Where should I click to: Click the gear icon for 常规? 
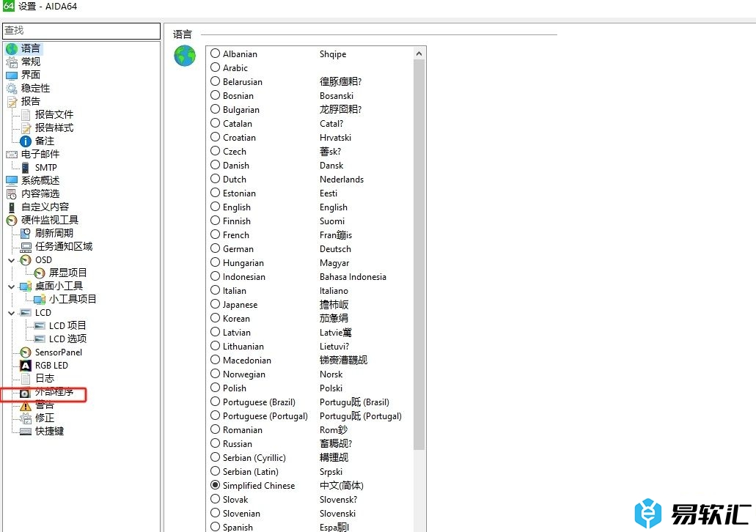[12, 62]
